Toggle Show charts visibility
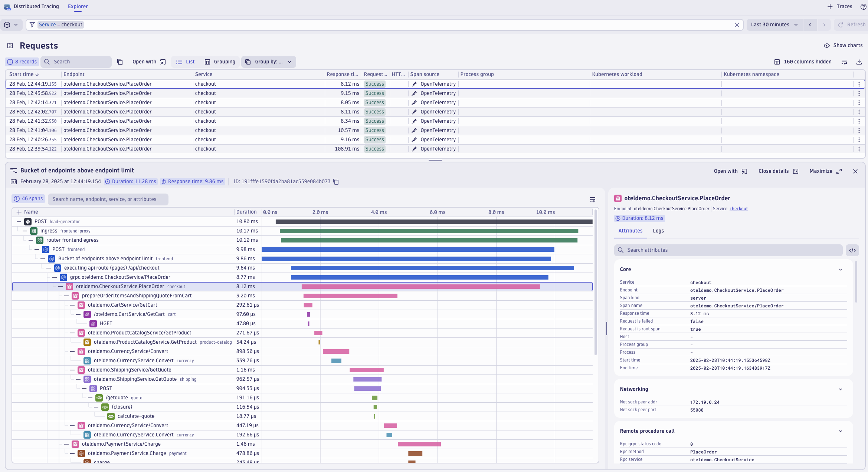Image resolution: width=868 pixels, height=472 pixels. (x=844, y=45)
